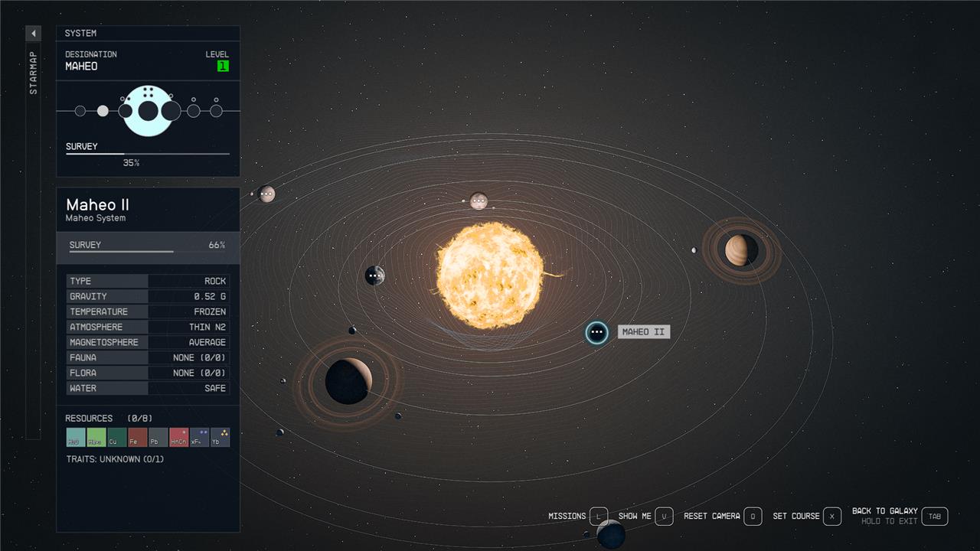Open Missions with the L key button

598,517
